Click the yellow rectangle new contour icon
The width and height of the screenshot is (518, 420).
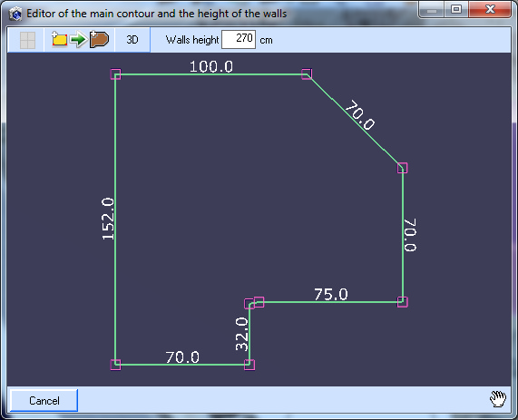pos(60,39)
